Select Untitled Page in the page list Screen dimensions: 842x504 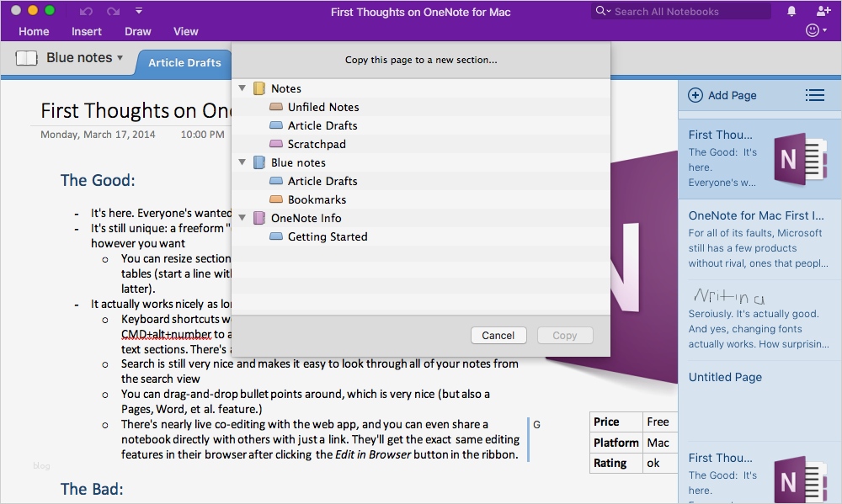click(725, 377)
